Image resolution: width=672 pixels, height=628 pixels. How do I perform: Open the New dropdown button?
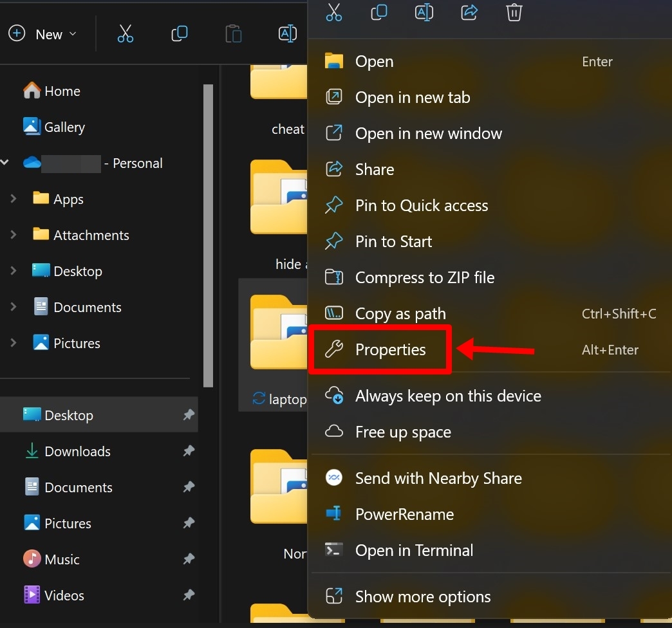tap(43, 34)
